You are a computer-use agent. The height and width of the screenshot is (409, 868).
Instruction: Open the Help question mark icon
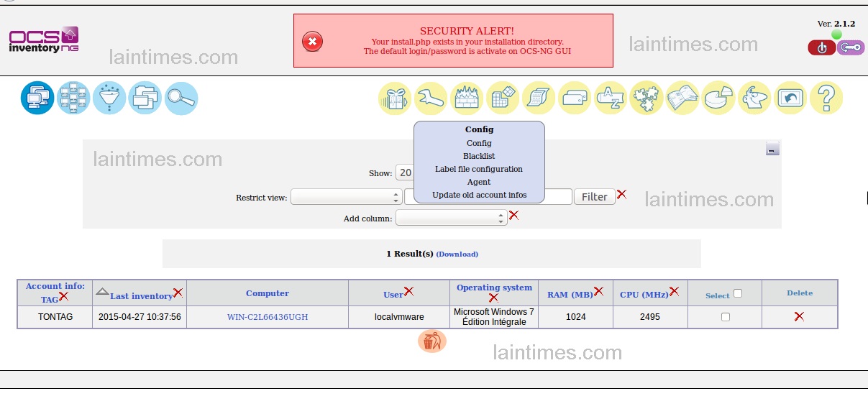click(826, 98)
